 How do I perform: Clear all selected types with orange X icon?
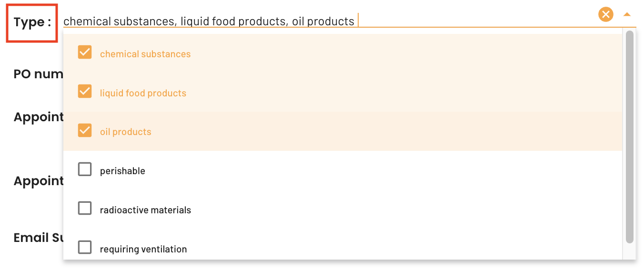pyautogui.click(x=605, y=15)
